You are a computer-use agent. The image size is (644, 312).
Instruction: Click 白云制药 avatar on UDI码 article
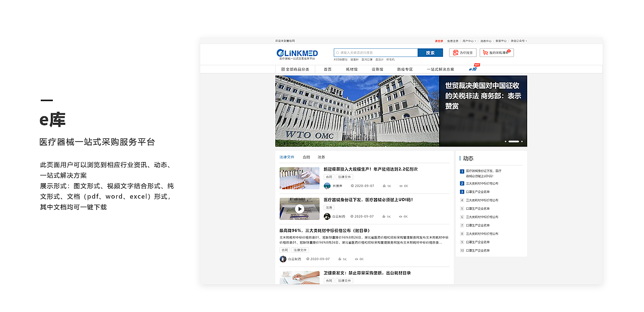[x=327, y=216]
